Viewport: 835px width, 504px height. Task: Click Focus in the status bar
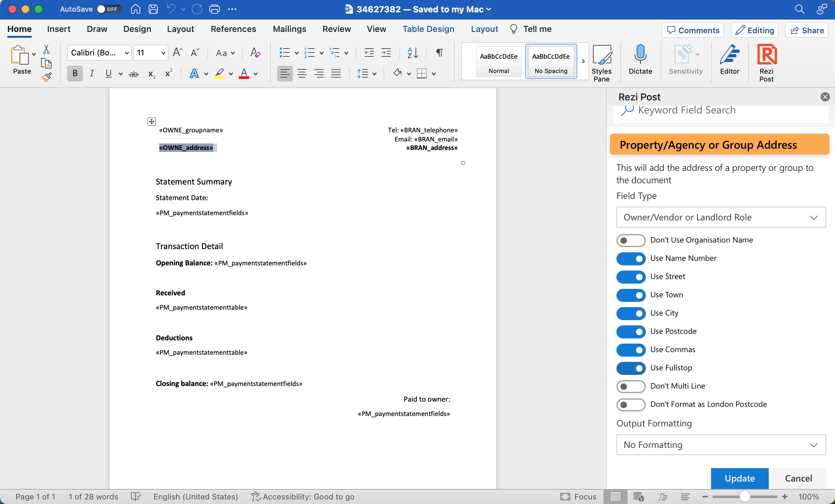[x=578, y=497]
